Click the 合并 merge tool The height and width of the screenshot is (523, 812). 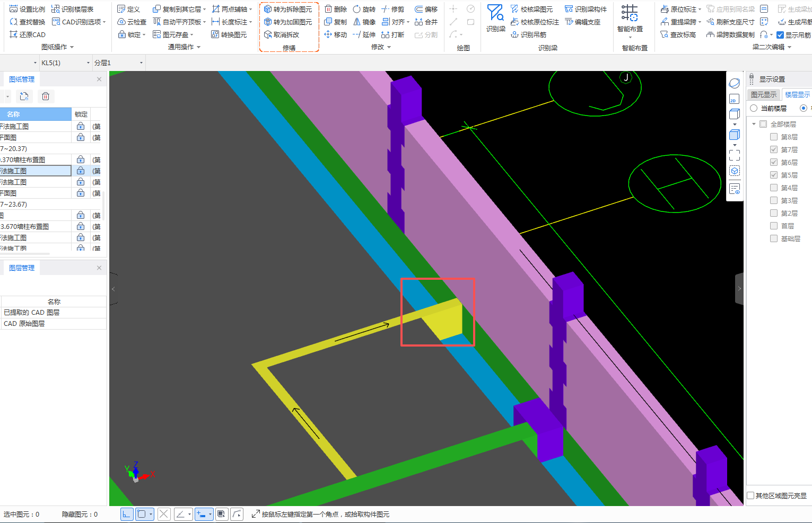[x=426, y=22]
